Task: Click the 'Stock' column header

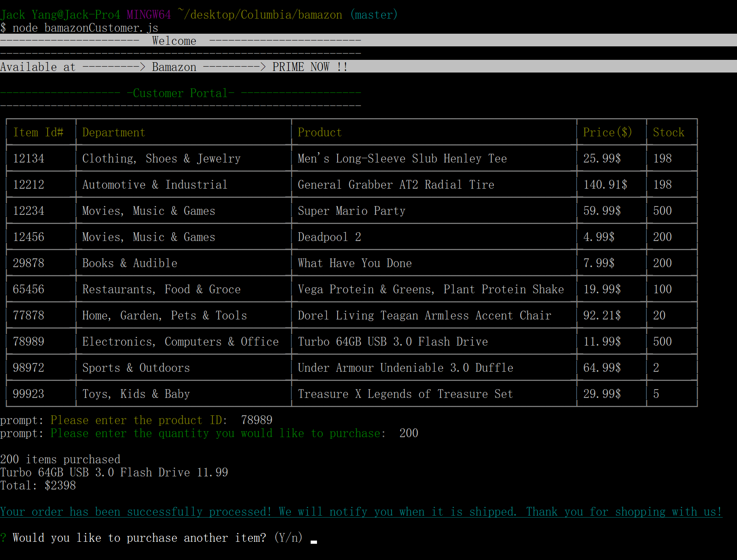Action: [x=668, y=132]
